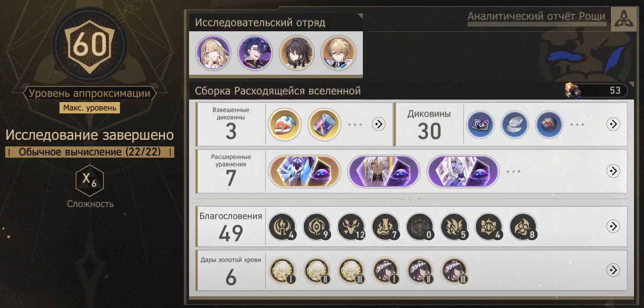Expand the Диковины row arrow
The height and width of the screenshot is (308, 644).
point(613,124)
